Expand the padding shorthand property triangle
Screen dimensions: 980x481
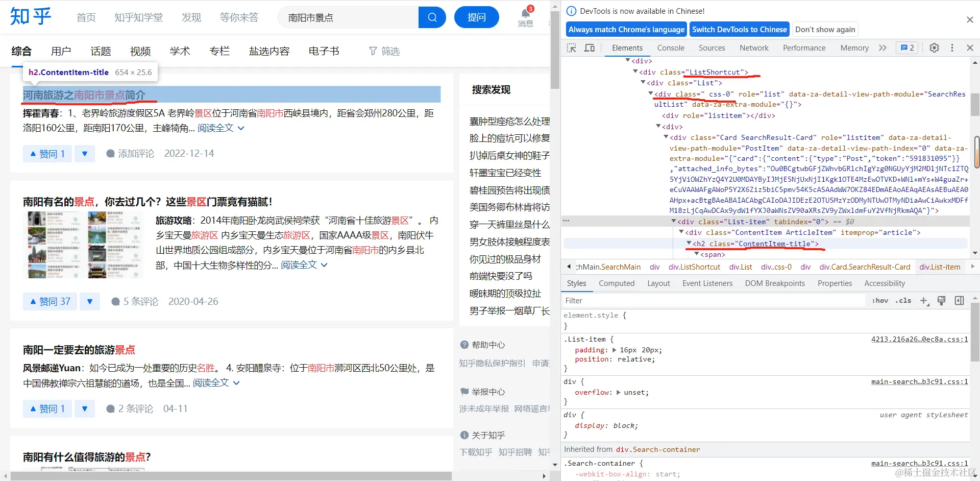coord(615,350)
